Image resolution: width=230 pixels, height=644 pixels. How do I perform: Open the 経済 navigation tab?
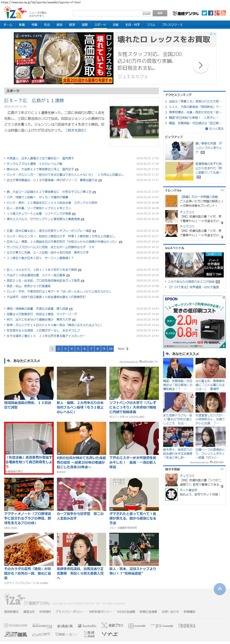click(x=72, y=25)
